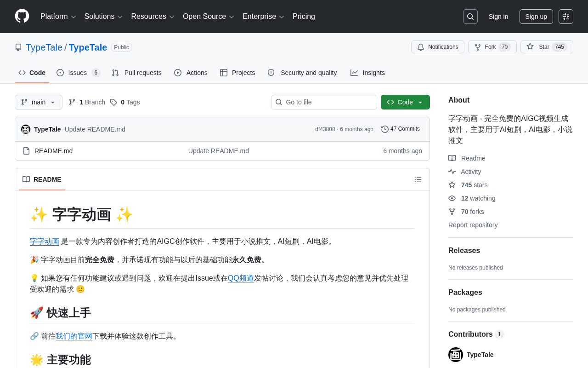Screen dimensions: 588x368
Task: Click the TypeTale commit author name
Action: (x=47, y=129)
